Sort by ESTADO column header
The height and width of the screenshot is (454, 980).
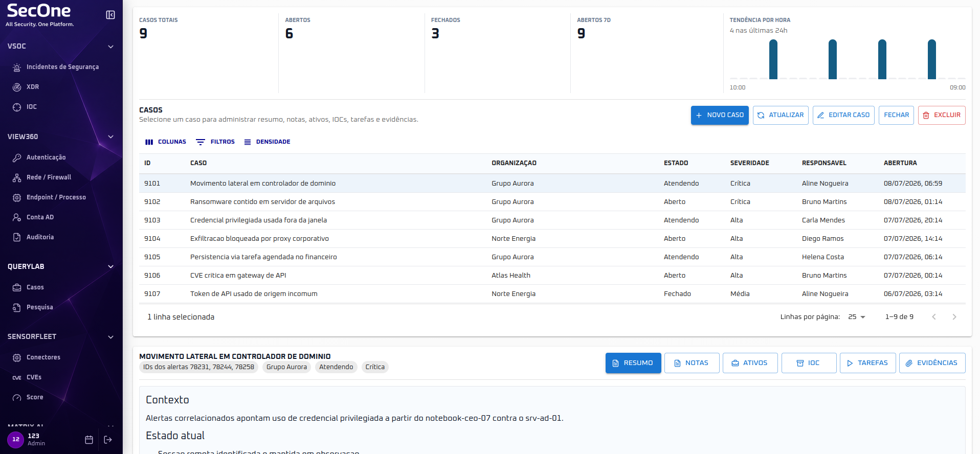[676, 163]
